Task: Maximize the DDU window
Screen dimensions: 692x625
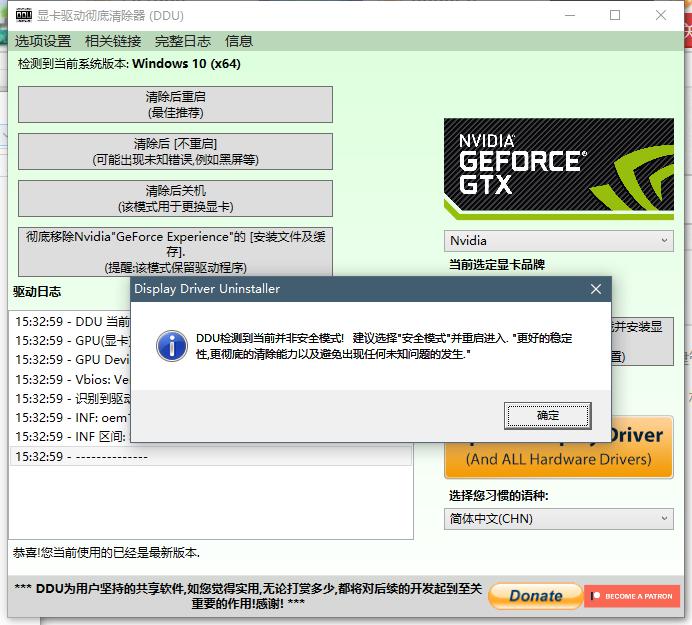Action: pyautogui.click(x=615, y=15)
